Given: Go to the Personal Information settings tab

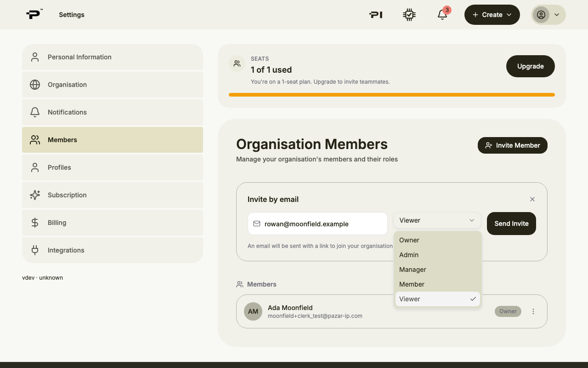Looking at the screenshot, I should pyautogui.click(x=113, y=57).
